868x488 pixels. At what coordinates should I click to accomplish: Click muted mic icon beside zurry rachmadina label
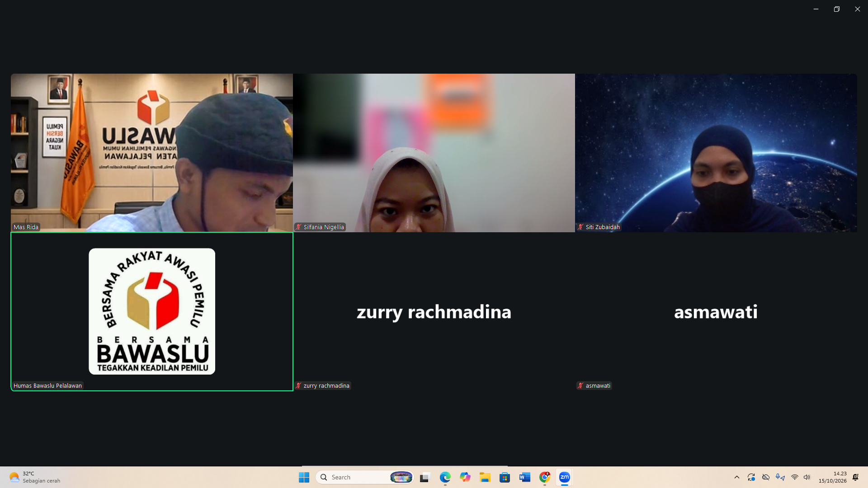point(298,385)
